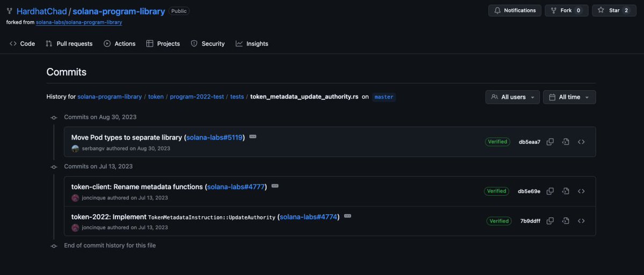Open commit hash db5e69e
Screen dimensions: 644x275
click(529, 191)
